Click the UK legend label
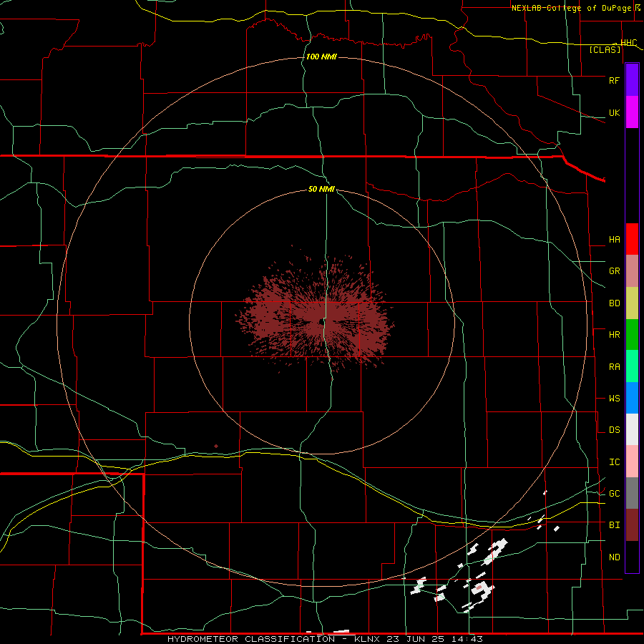Screen dimensions: 644x644 coord(614,113)
